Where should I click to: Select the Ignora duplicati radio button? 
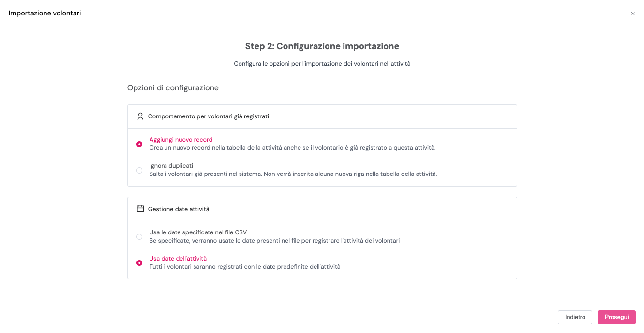(139, 170)
